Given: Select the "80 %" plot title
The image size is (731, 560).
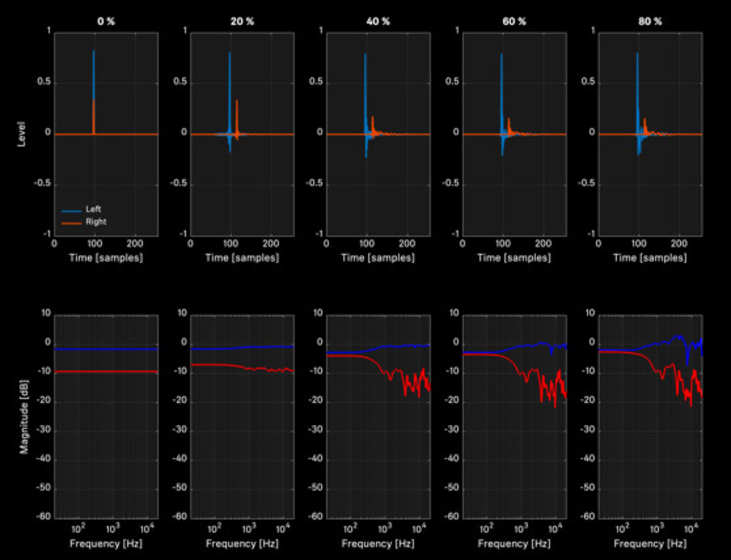Looking at the screenshot, I should point(650,21).
